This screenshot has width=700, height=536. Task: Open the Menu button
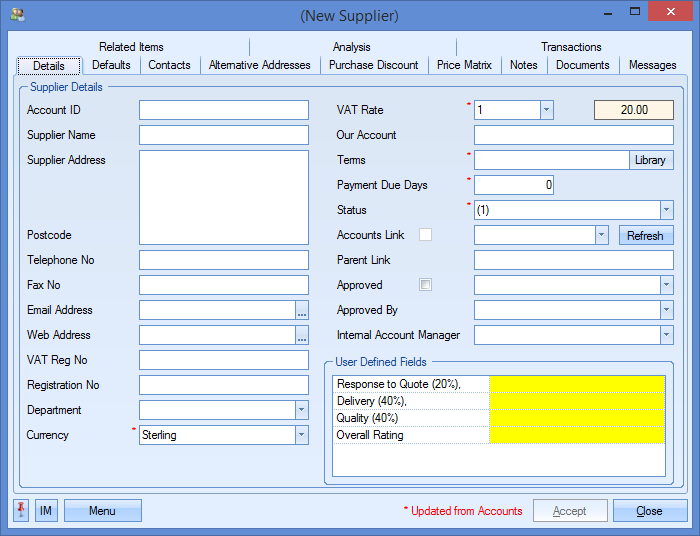[102, 511]
